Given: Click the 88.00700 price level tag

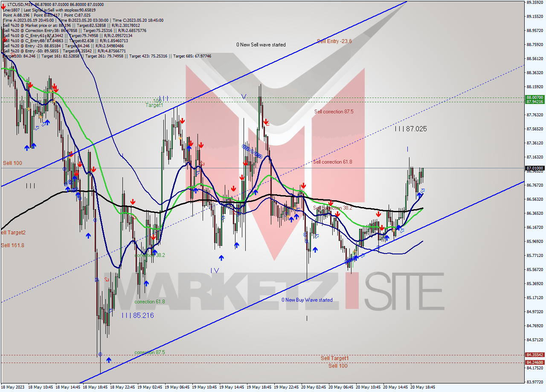Looking at the screenshot, I should coord(535,97).
